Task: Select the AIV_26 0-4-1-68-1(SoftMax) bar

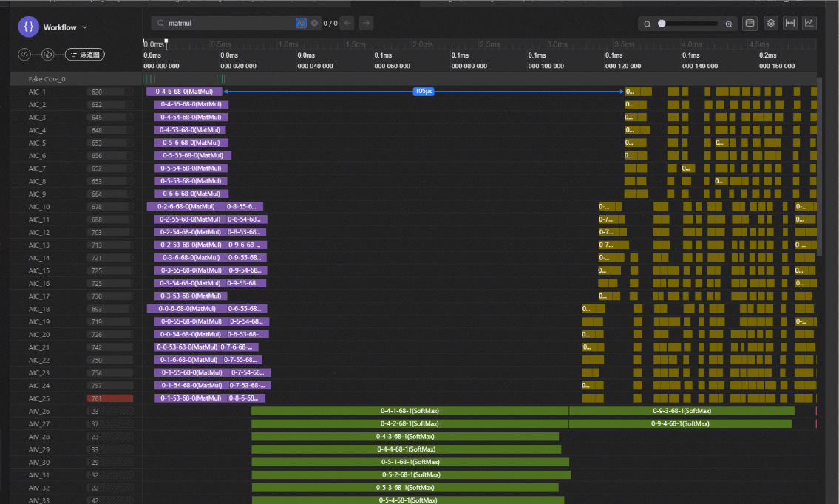Action: point(410,411)
